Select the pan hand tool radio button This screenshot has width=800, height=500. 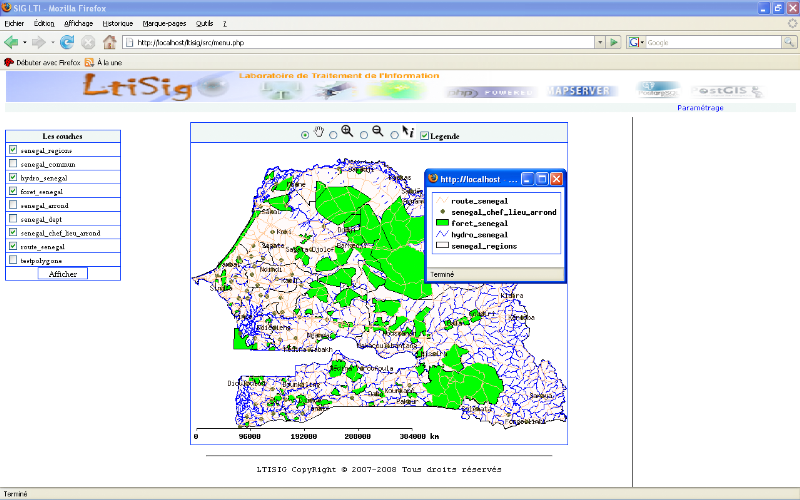click(305, 135)
